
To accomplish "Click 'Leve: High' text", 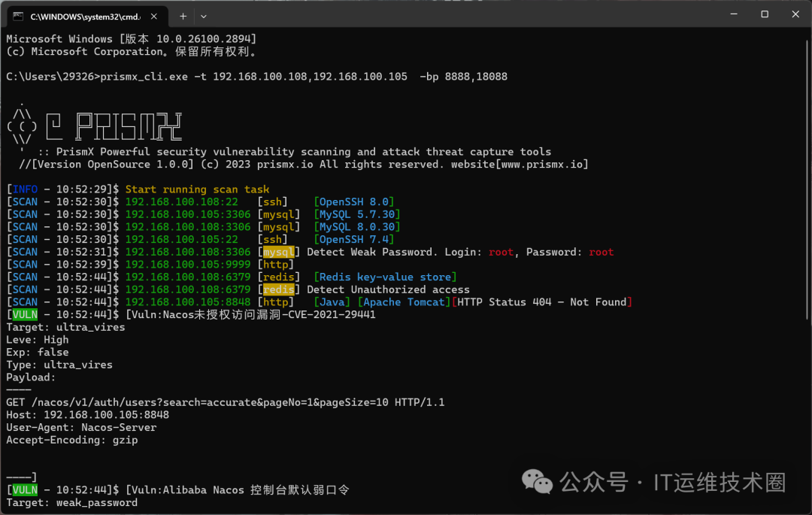I will point(38,340).
